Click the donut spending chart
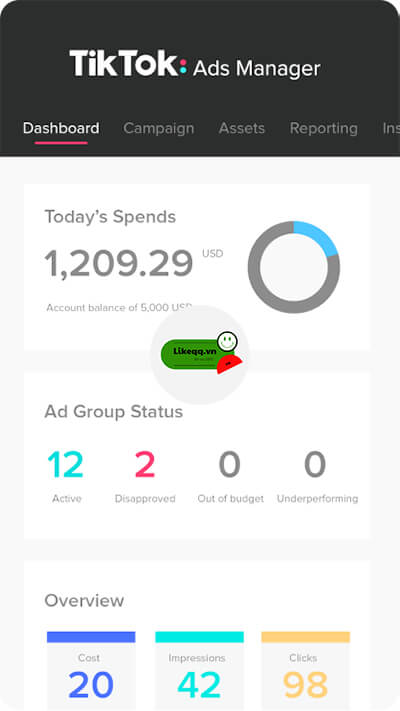 click(293, 267)
